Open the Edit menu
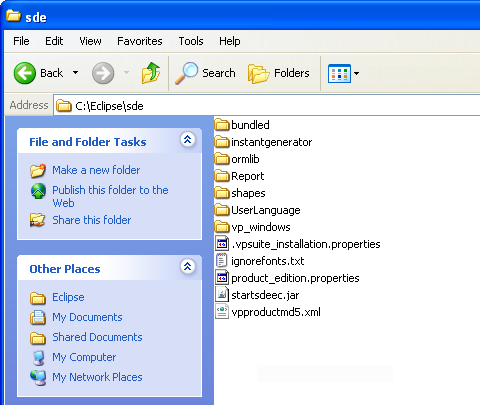 [54, 41]
